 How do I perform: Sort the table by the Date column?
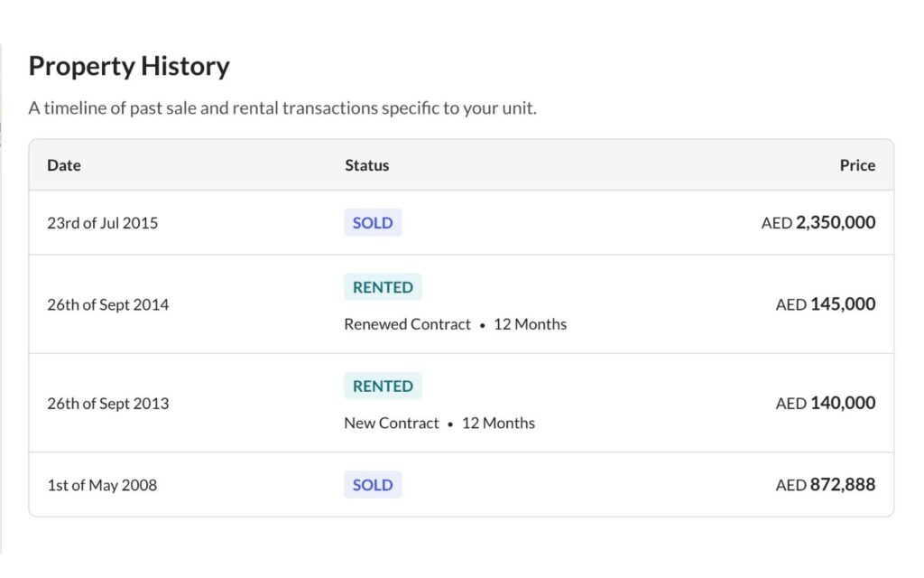point(63,165)
